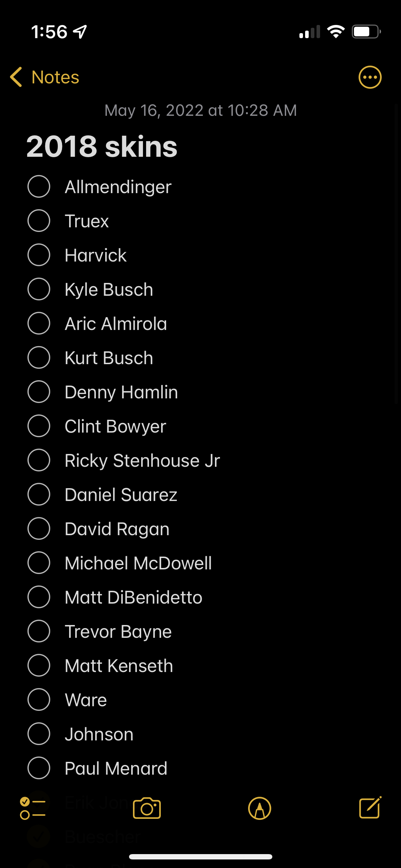Tap the location arrow by the clock
The image size is (401, 868).
(x=80, y=32)
